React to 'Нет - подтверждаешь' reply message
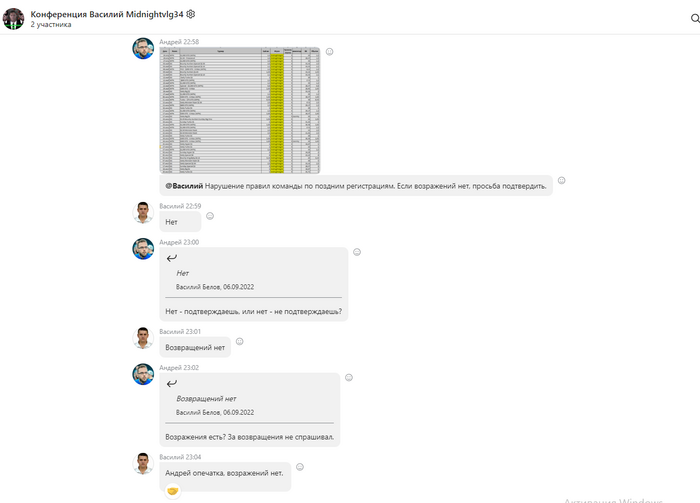The image size is (700, 503). click(357, 252)
